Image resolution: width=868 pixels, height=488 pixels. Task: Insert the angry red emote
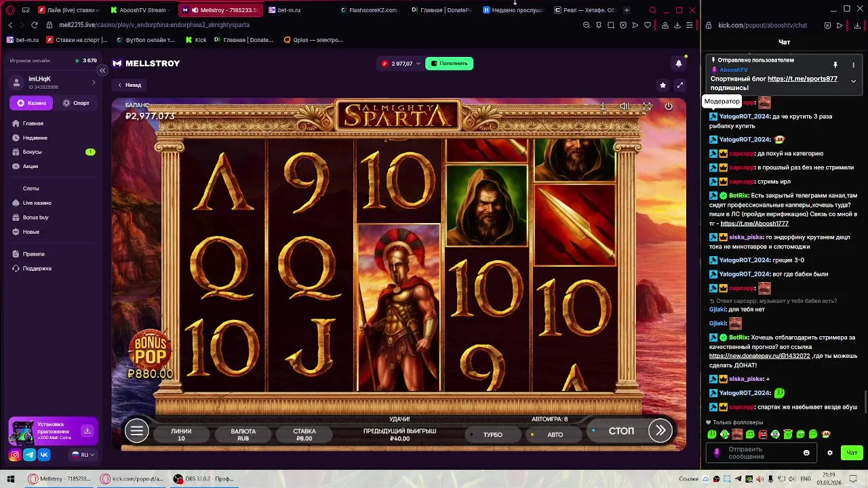[x=763, y=434]
